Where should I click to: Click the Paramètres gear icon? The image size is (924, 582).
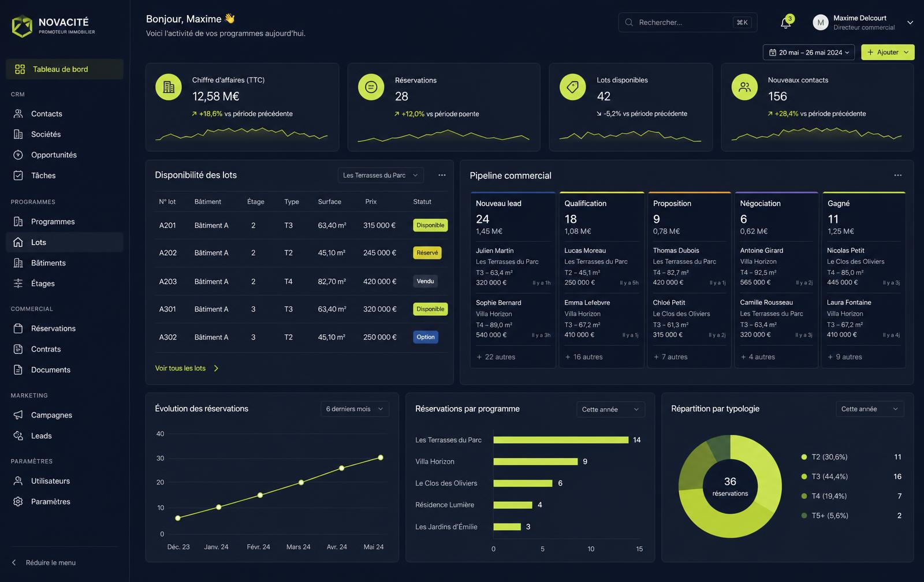18,502
